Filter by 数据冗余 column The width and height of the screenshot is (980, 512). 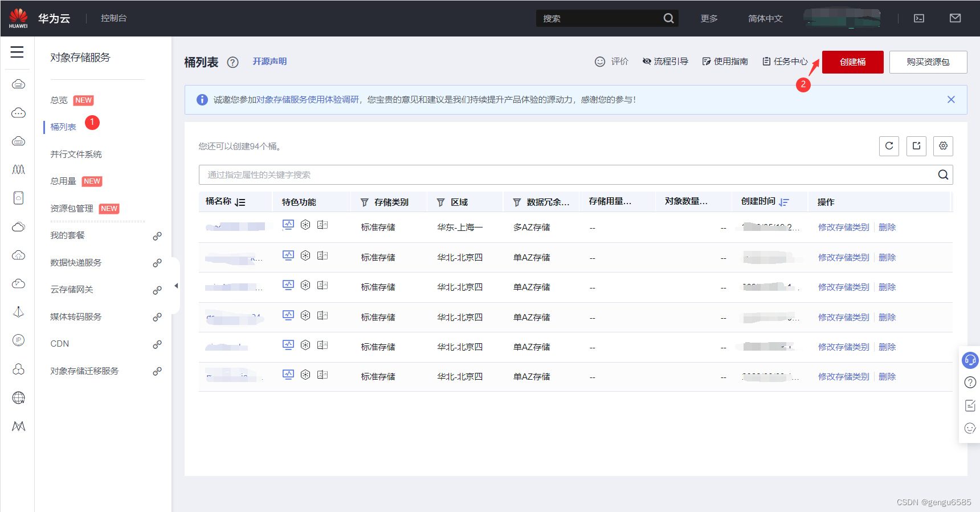(x=517, y=202)
